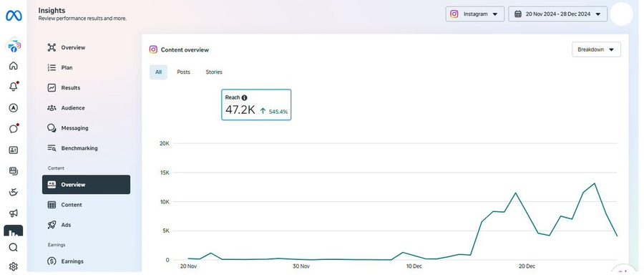Click the calendar icon in date selector
This screenshot has height=280, width=644.
coord(518,14)
